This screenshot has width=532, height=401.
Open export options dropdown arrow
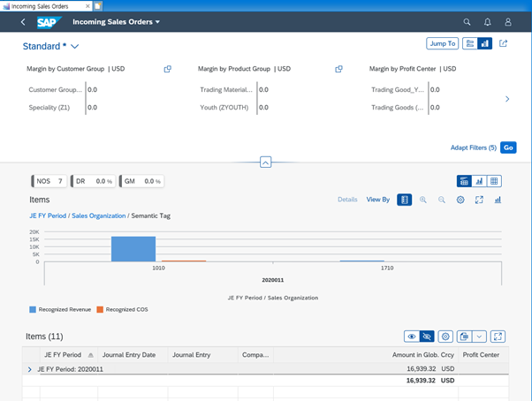click(479, 337)
